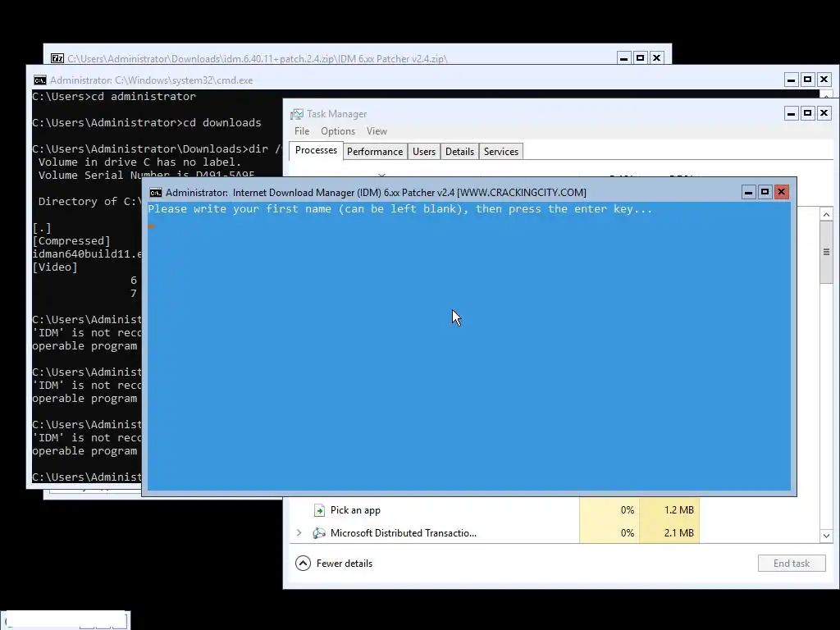Maximize the cmd.exe window
840x630 pixels.
[x=808, y=80]
